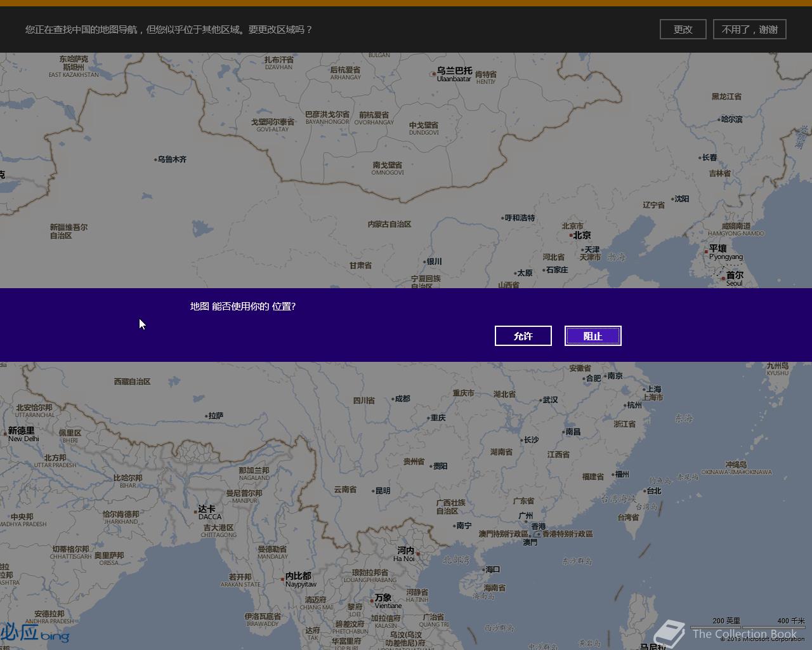
Task: Click 内比都 Naypyitaw label
Action: pos(299,580)
